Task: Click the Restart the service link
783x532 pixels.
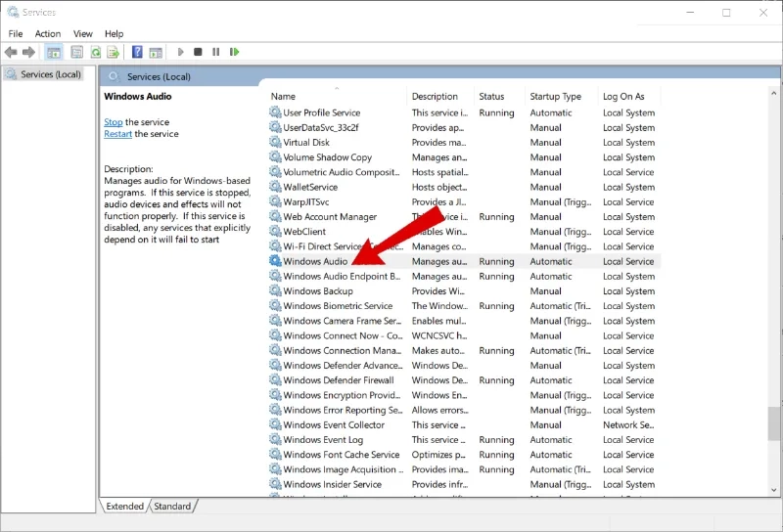Action: coord(117,134)
